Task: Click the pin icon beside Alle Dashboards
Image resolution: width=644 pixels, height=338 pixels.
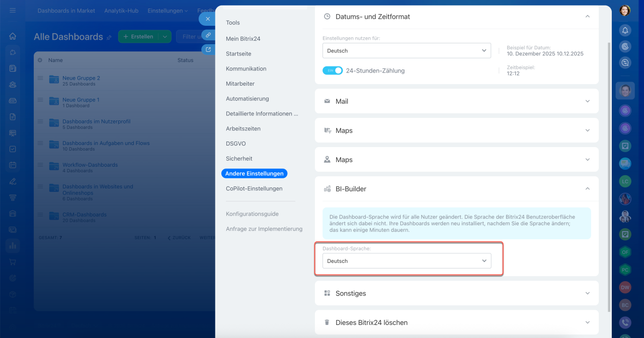Action: 109,37
